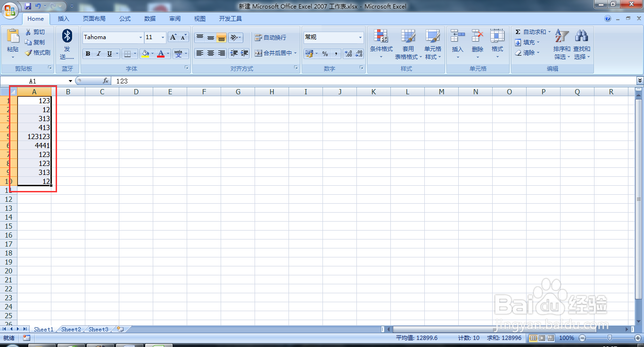Increase font size button
This screenshot has height=347, width=644.
coord(173,37)
